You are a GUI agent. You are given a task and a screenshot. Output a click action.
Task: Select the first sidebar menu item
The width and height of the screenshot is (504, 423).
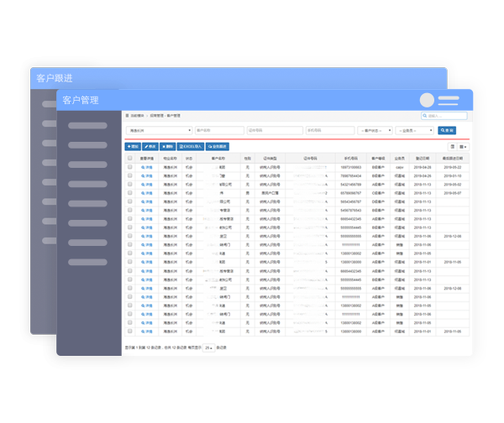pyautogui.click(x=87, y=126)
